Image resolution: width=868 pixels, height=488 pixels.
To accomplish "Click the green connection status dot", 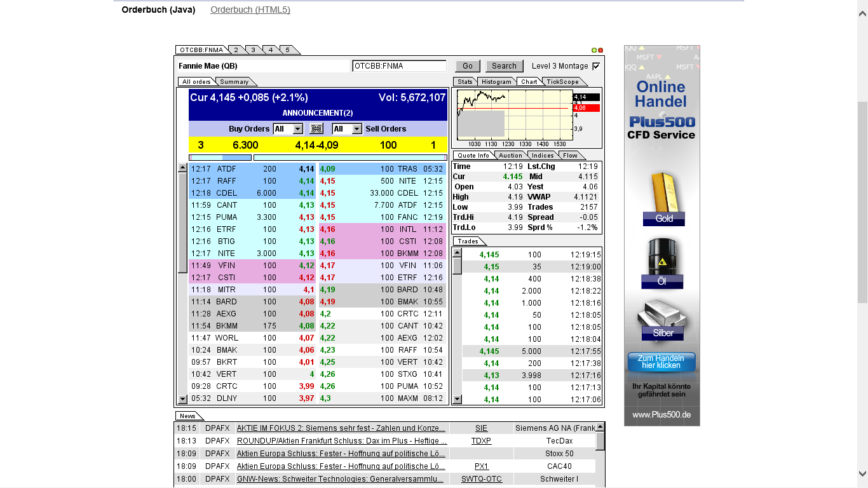I will tap(594, 50).
